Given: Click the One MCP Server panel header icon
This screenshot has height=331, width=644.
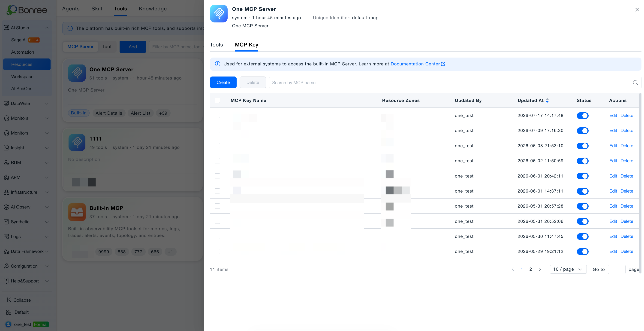Looking at the screenshot, I should (219, 14).
